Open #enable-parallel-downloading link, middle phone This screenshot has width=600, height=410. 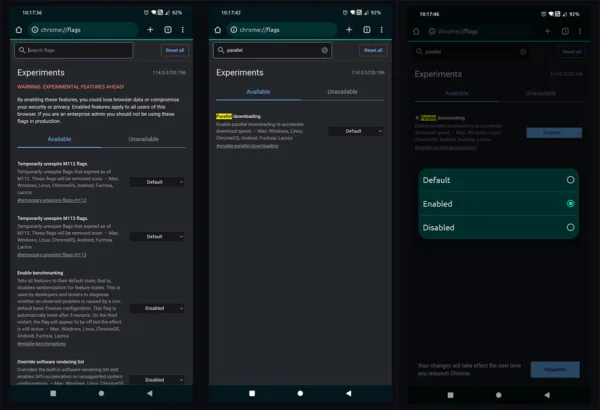(x=247, y=146)
